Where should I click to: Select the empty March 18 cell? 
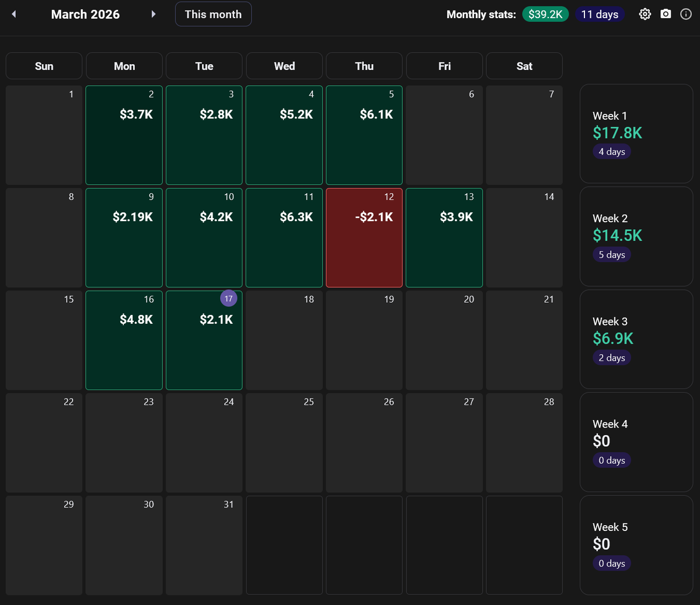tap(284, 341)
